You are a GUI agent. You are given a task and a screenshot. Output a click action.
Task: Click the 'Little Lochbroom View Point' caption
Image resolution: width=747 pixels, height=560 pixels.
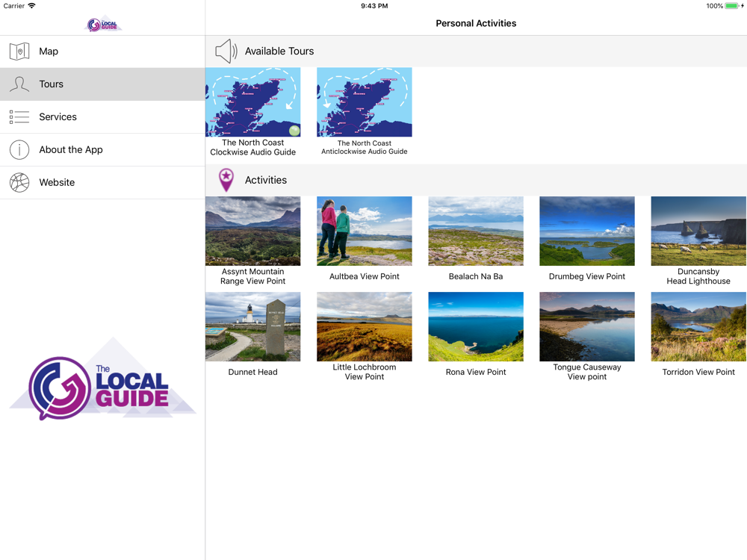pyautogui.click(x=365, y=372)
